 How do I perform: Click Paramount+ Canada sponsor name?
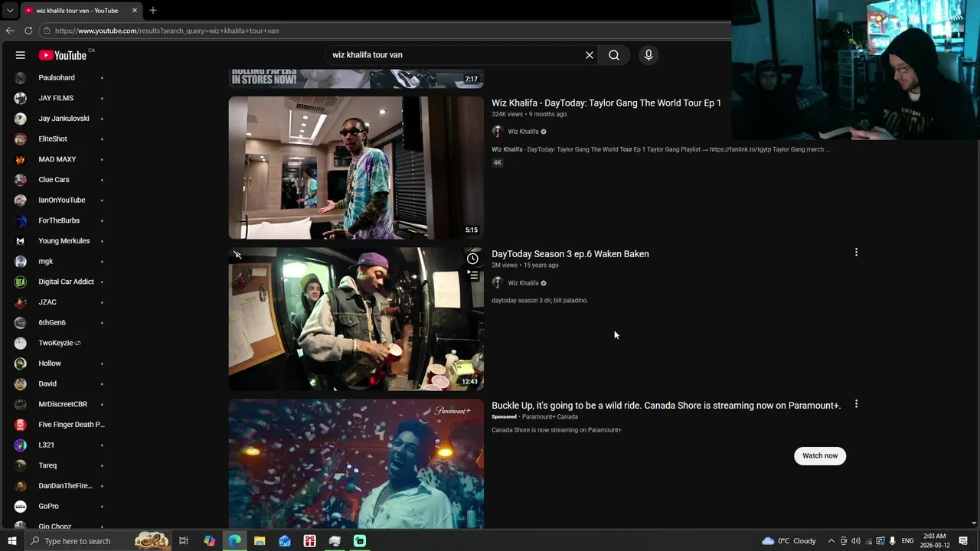coord(550,417)
